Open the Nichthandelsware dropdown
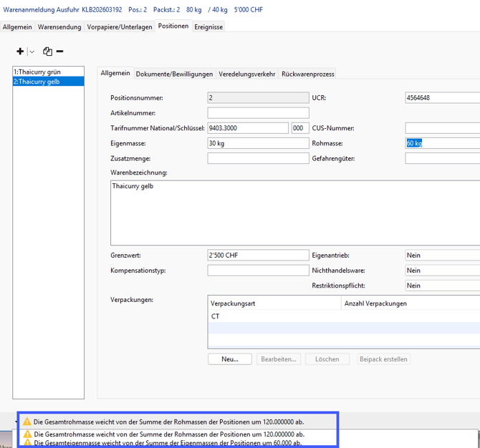 [x=442, y=271]
